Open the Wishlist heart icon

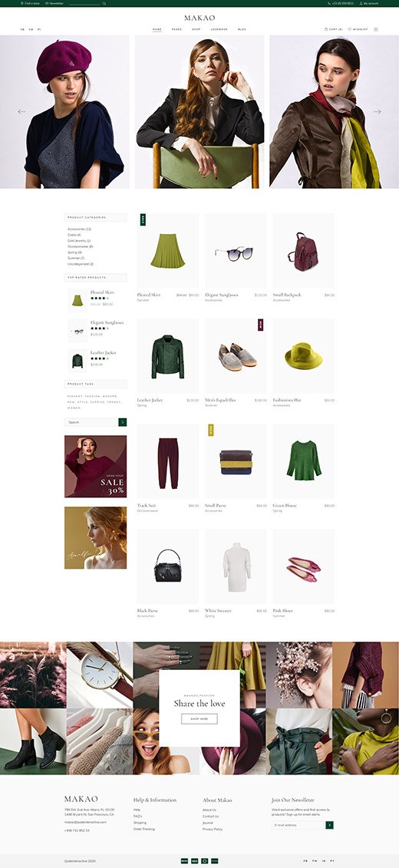(x=349, y=29)
